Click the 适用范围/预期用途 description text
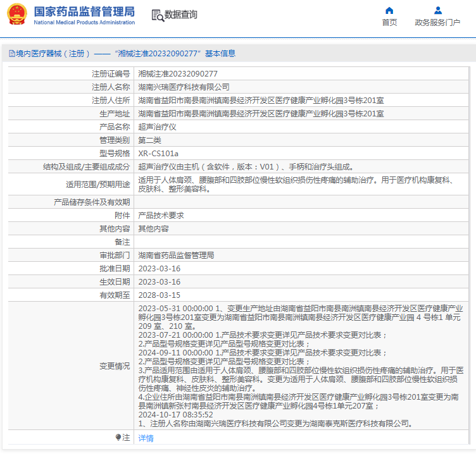Screen dimensions: 476x456 [296, 185]
